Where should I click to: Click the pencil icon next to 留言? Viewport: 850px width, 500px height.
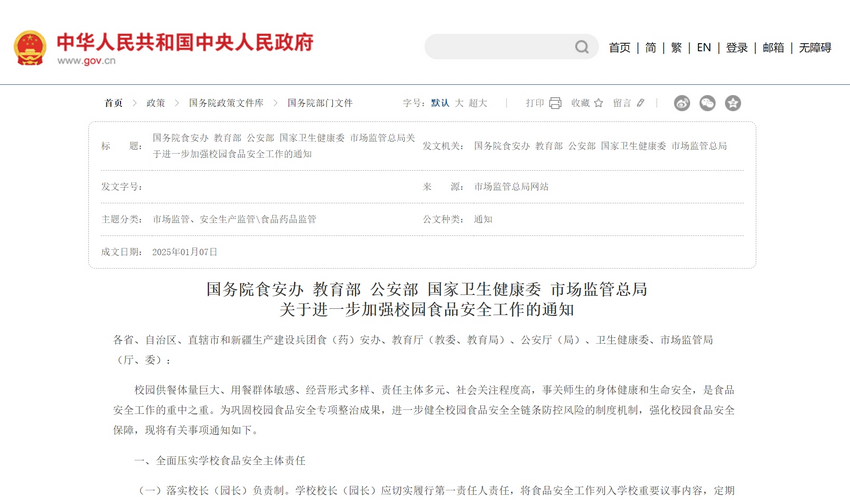641,102
